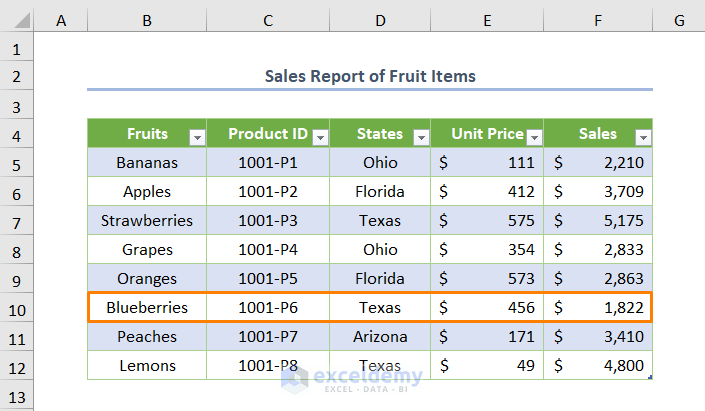The height and width of the screenshot is (411, 705).
Task: Select the Bananas cell
Action: (147, 163)
